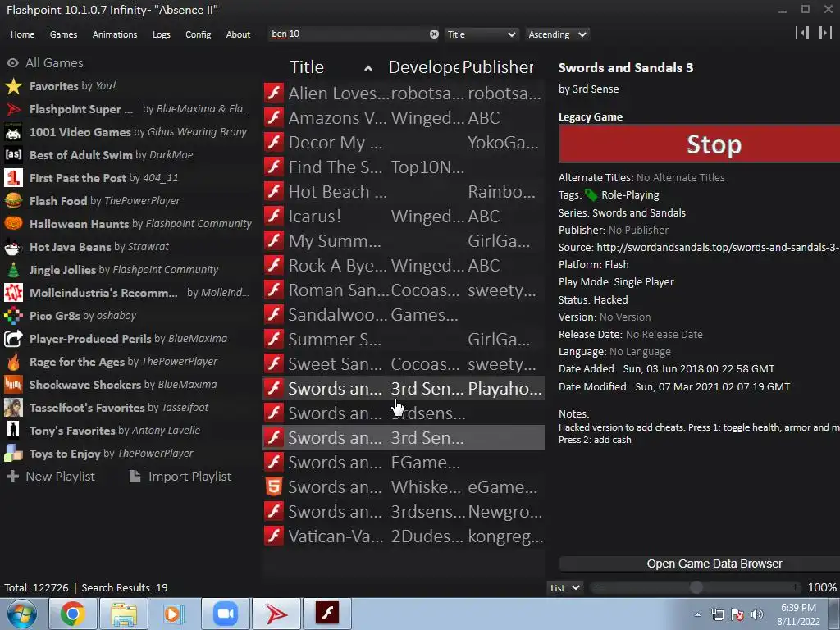
Task: Collapse the right sidebar panel icon
Action: 824,33
